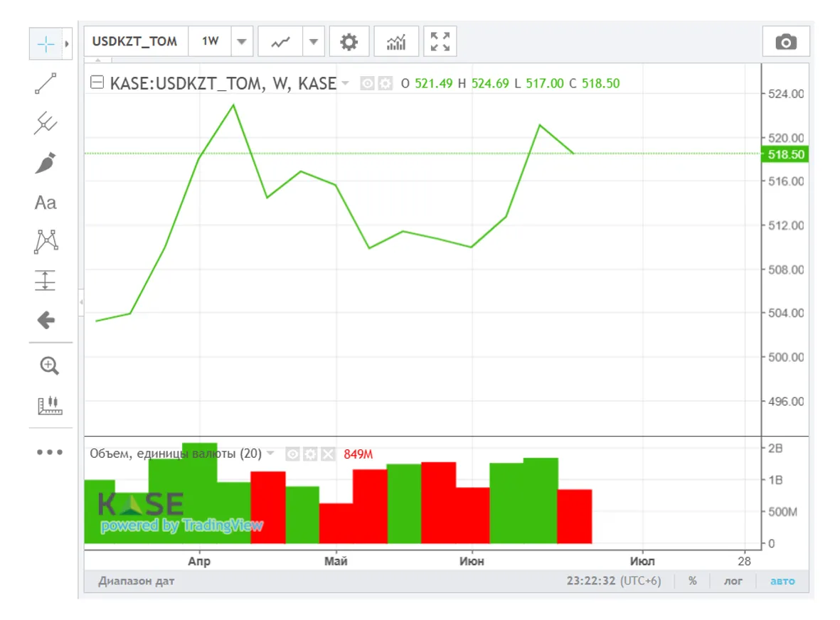The image size is (840, 620).
Task: Open the indicators chart icon
Action: point(396,42)
